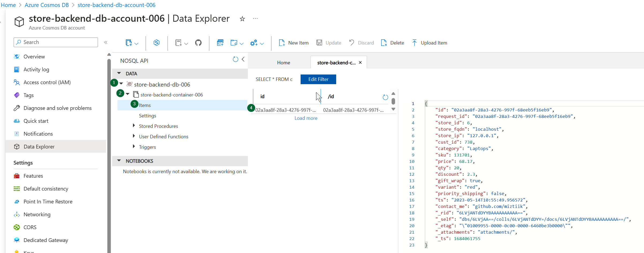Click Upload Item button
The width and height of the screenshot is (644, 253).
(430, 43)
